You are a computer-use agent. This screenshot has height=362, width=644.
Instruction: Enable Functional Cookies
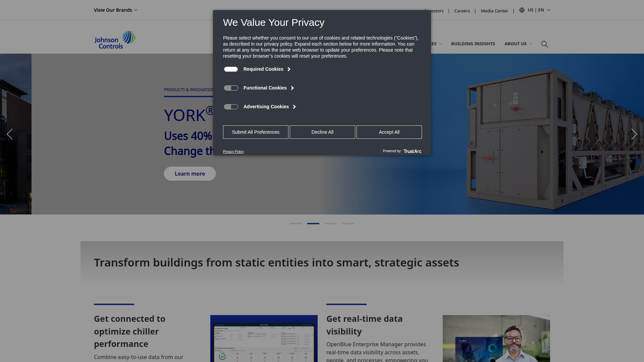(x=231, y=88)
